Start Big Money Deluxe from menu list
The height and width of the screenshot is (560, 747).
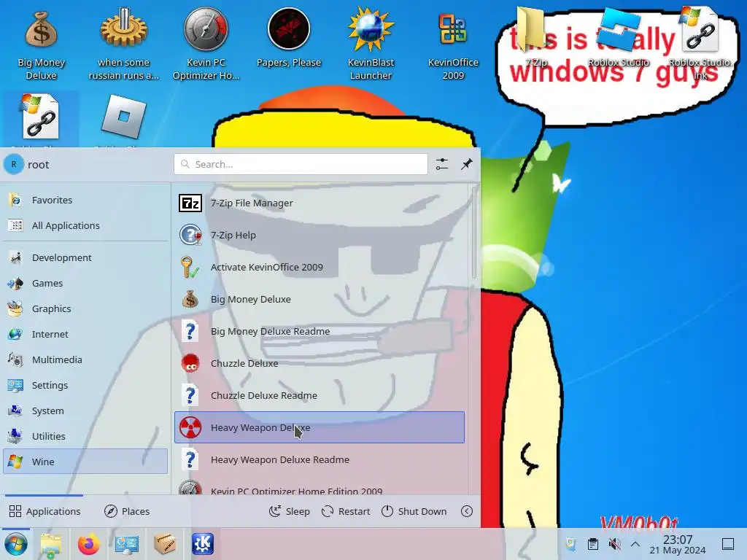(x=320, y=299)
